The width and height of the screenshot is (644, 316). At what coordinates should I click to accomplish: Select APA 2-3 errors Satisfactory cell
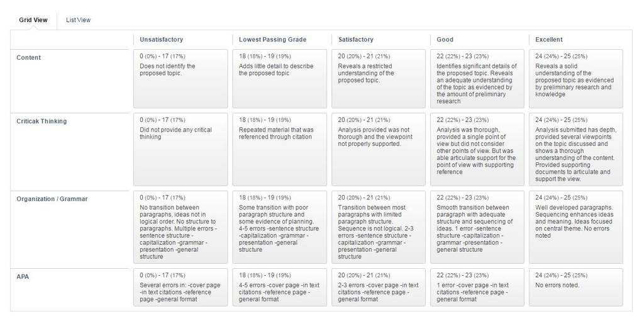[x=378, y=287]
